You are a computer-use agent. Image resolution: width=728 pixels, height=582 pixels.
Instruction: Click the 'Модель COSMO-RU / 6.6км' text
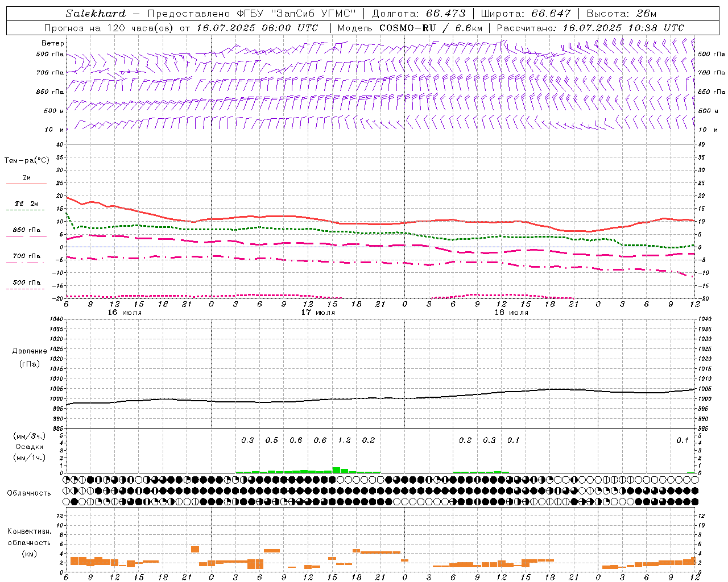point(409,28)
